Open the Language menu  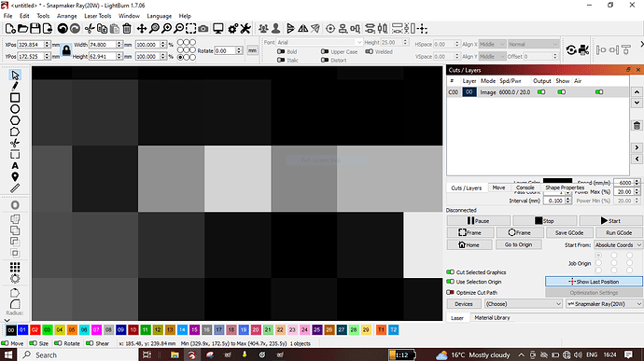tap(159, 16)
